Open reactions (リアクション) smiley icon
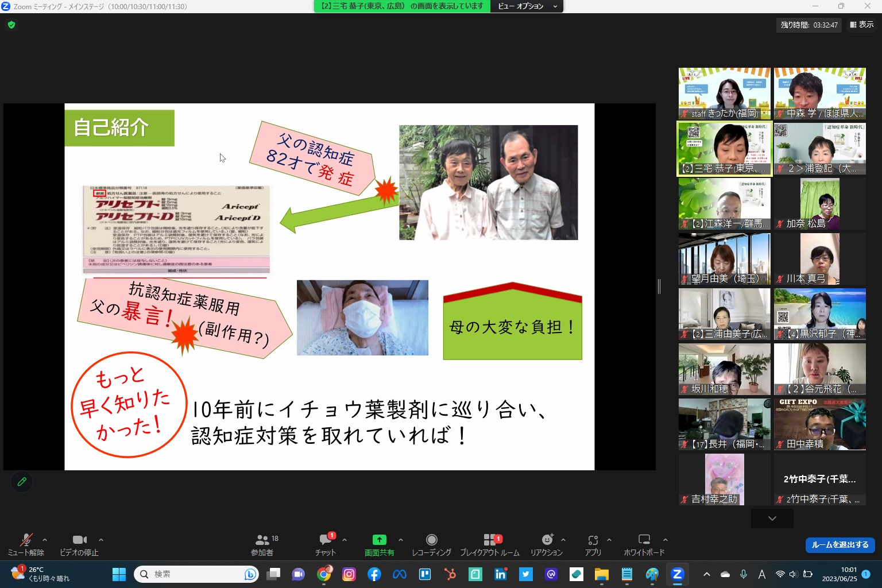 [x=547, y=544]
